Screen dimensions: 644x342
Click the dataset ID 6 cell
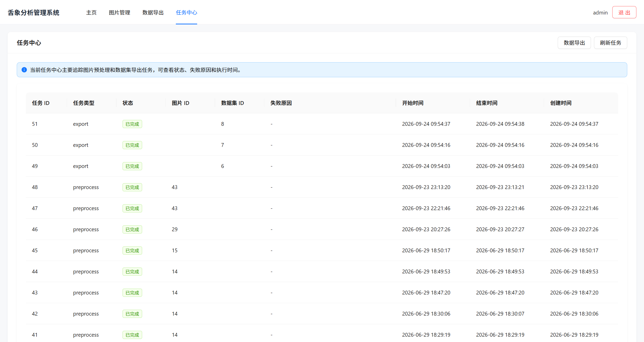point(223,166)
